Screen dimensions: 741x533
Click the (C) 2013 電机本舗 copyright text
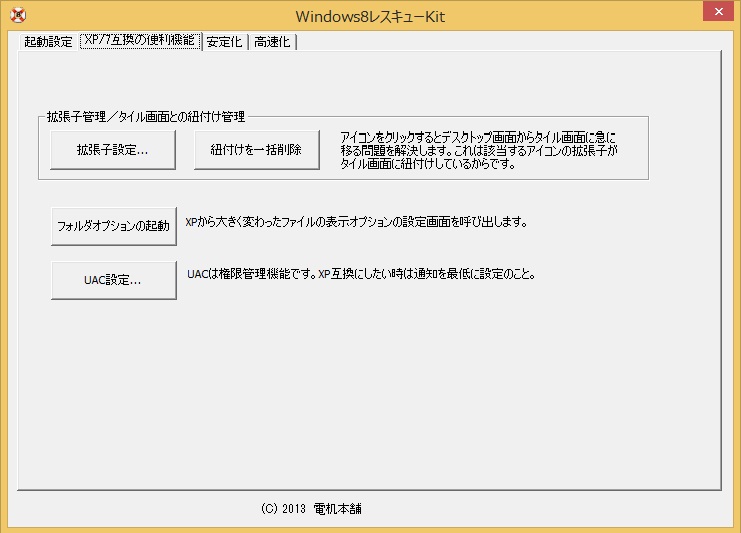(311, 508)
